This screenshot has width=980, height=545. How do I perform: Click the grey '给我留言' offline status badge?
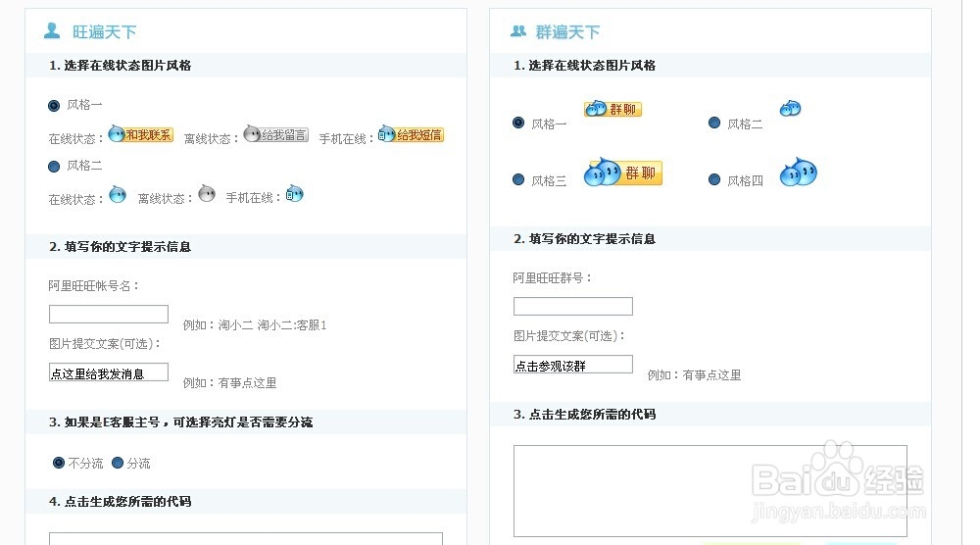pyautogui.click(x=276, y=133)
